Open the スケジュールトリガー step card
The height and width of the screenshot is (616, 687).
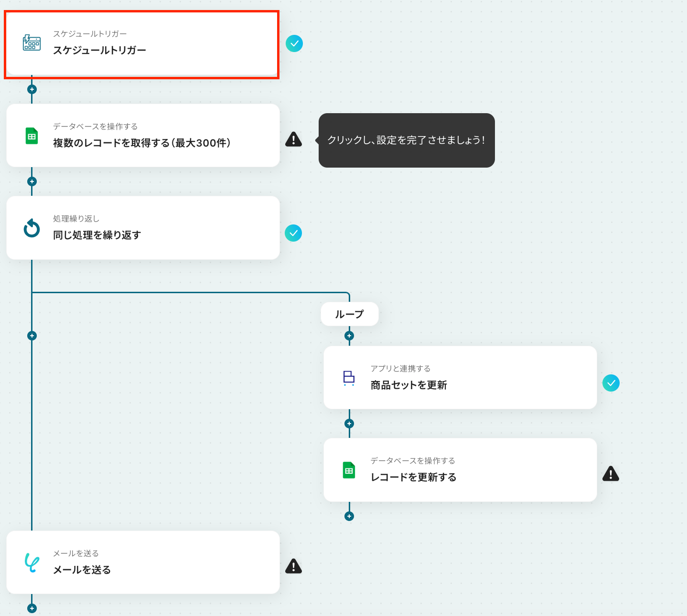click(x=142, y=43)
